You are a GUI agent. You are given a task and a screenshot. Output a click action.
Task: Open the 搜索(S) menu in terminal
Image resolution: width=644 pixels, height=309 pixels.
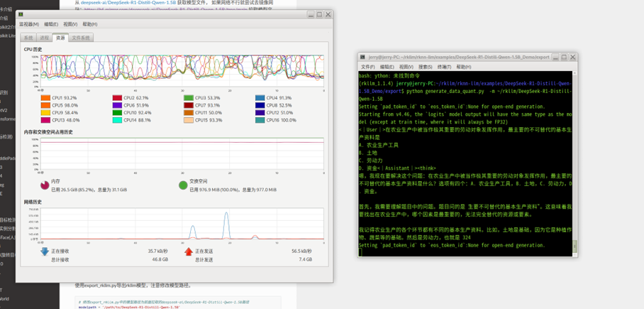tap(425, 67)
